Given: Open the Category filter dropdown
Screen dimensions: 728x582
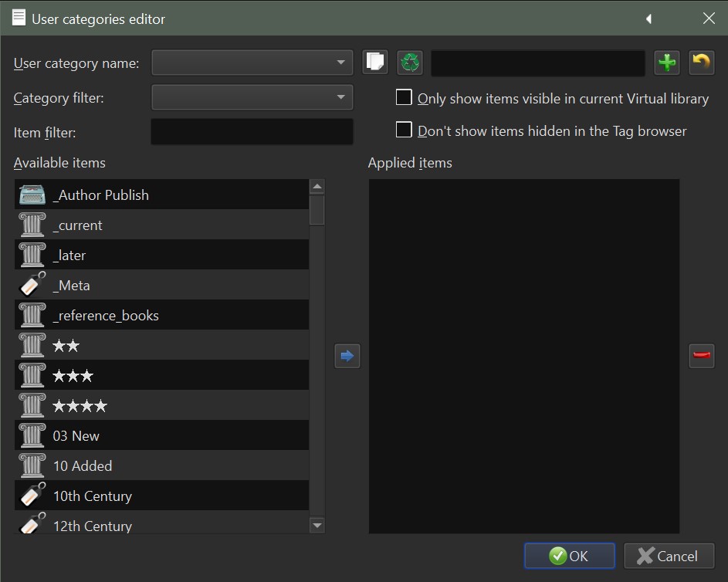Looking at the screenshot, I should tap(252, 97).
